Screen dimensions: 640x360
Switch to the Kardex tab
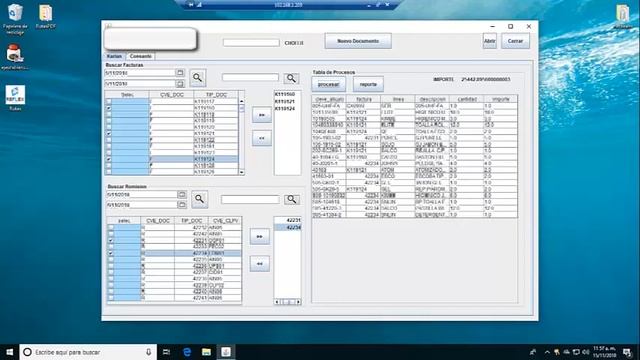(114, 56)
